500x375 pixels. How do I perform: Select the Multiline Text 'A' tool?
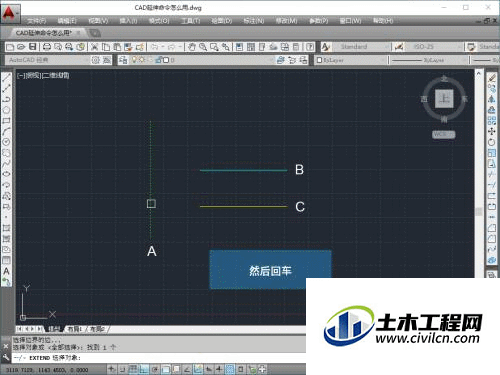tap(6, 271)
